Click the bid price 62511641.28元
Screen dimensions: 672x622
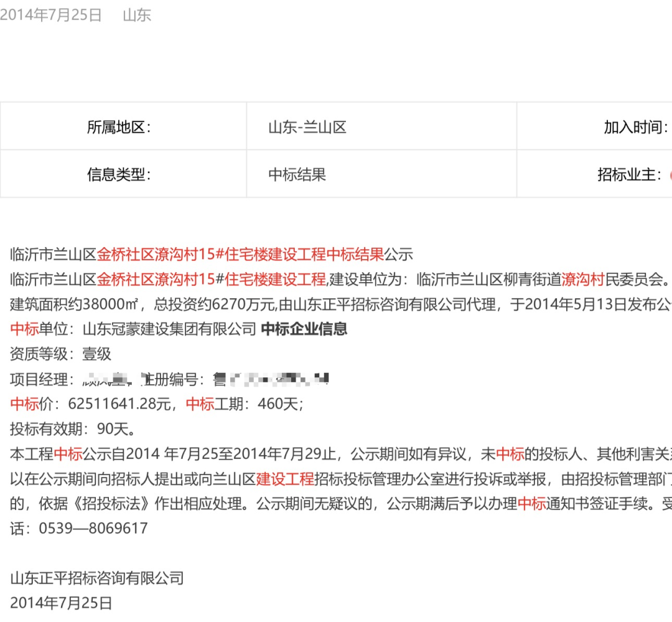point(119,403)
